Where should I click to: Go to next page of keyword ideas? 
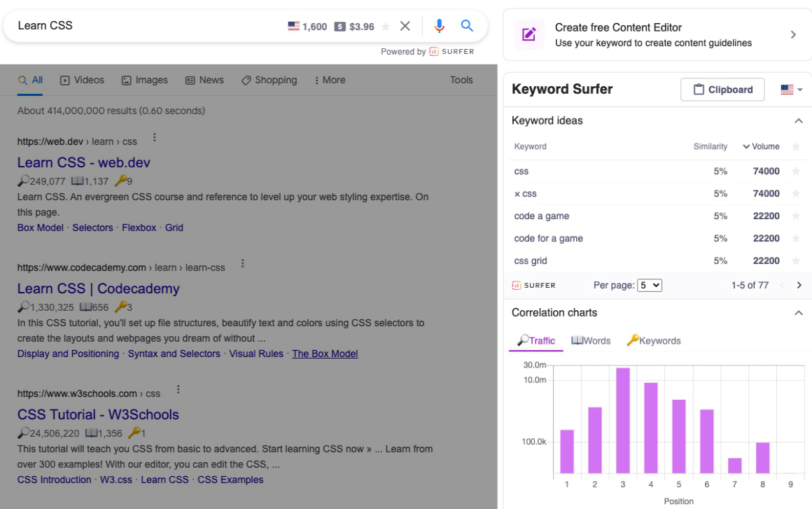click(x=799, y=285)
